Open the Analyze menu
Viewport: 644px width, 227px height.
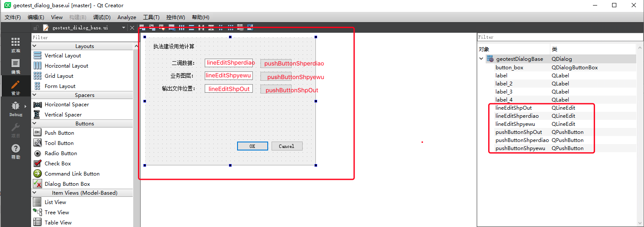(x=126, y=17)
